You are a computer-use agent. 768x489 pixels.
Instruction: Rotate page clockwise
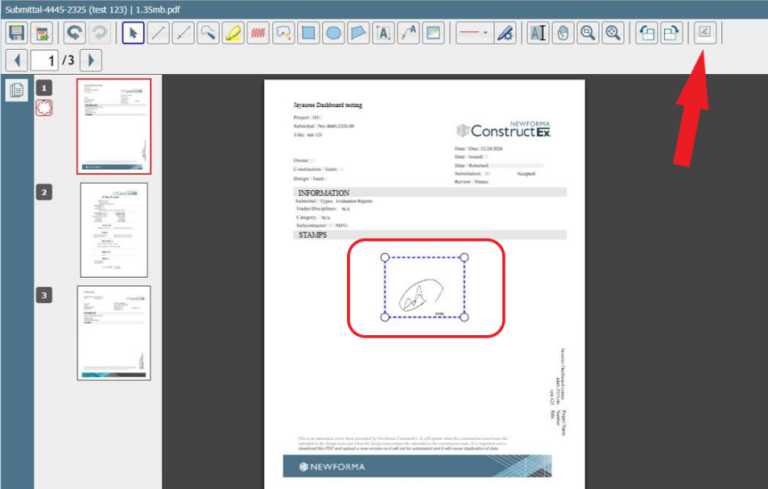coord(671,33)
